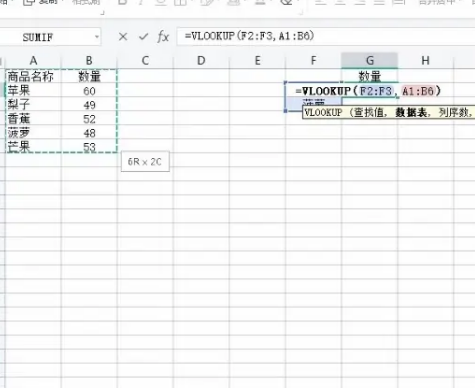The height and width of the screenshot is (388, 475).
Task: Select column C header
Action: coord(145,61)
